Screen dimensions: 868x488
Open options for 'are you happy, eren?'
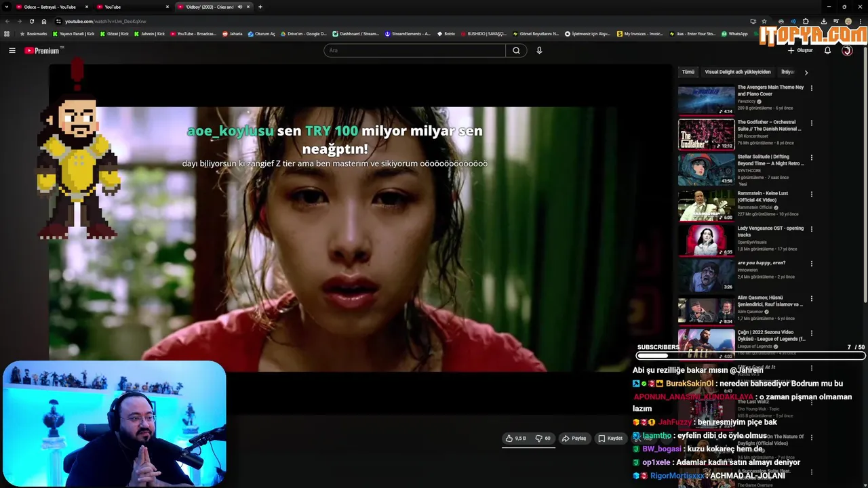pyautogui.click(x=811, y=264)
